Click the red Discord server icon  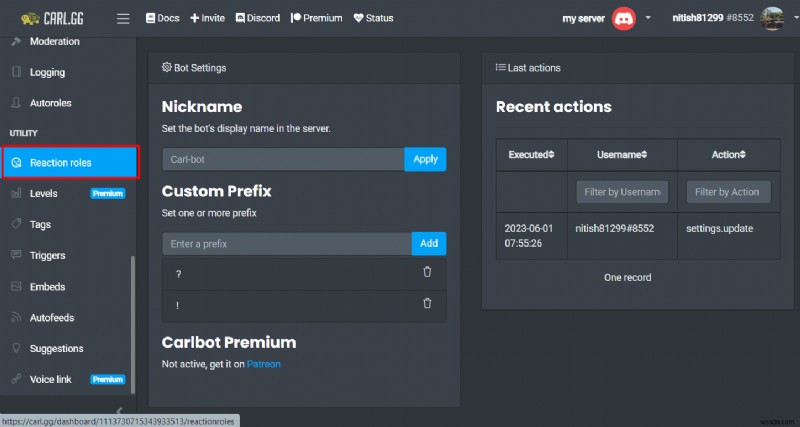point(623,18)
